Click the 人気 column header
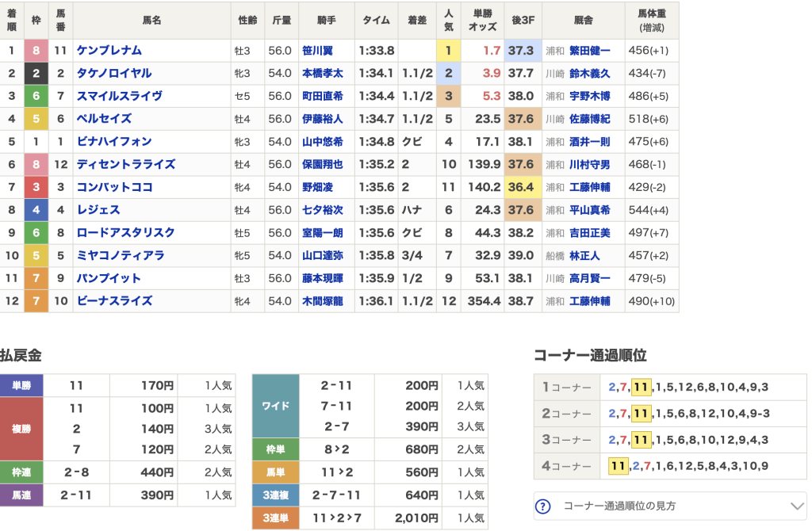812x531 pixels. [449, 20]
